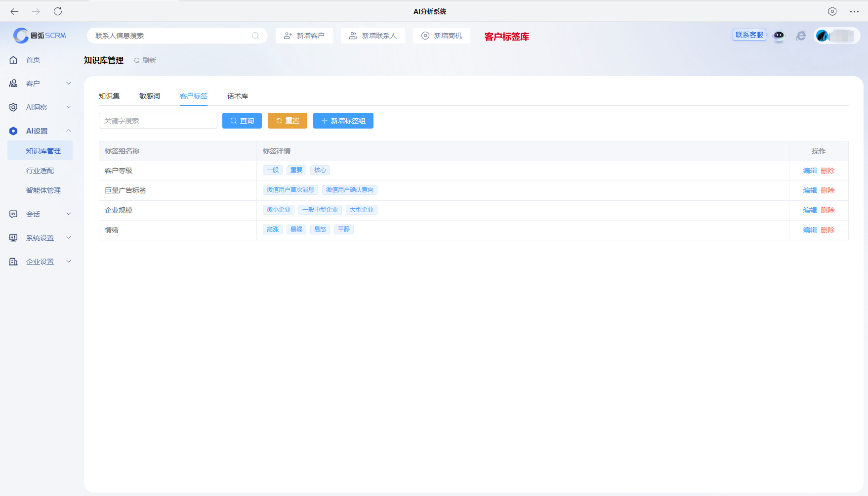Open the 企业设置 building icon
The image size is (868, 496).
(13, 261)
